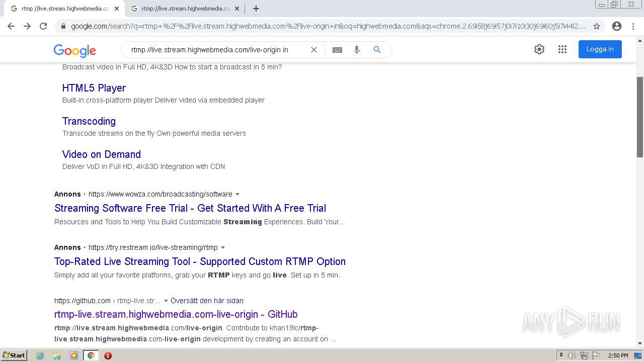Click the scrollbar down arrow
Screen dimensions: 644x362
[x=640, y=343]
